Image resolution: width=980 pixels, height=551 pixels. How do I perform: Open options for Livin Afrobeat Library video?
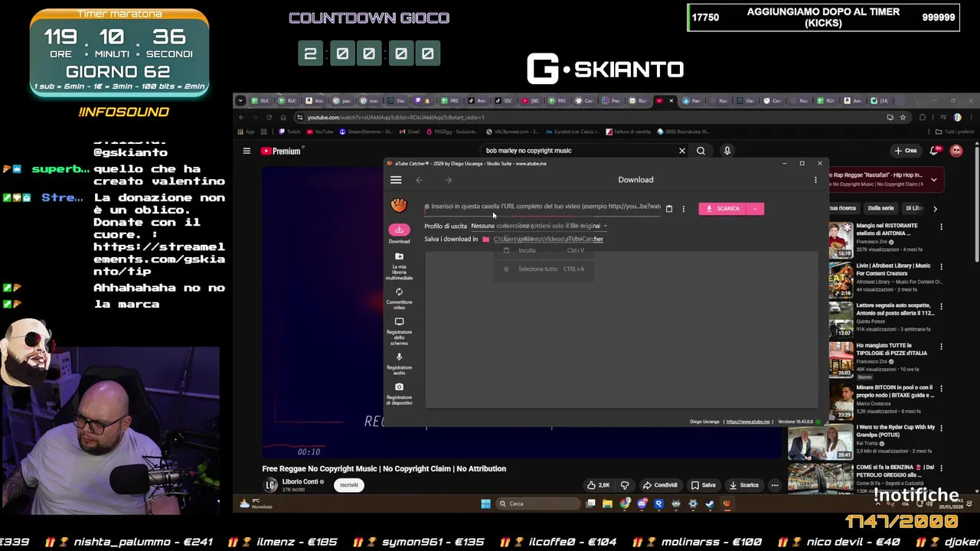coord(941,267)
